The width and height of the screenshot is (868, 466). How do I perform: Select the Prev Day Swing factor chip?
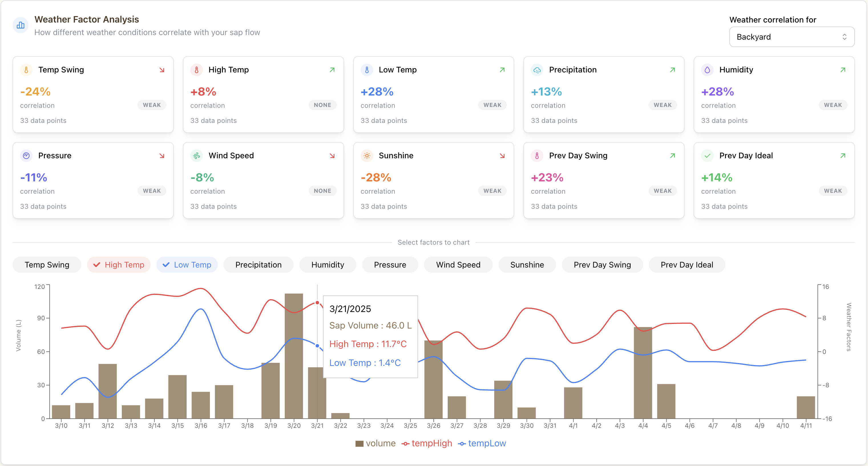coord(602,265)
